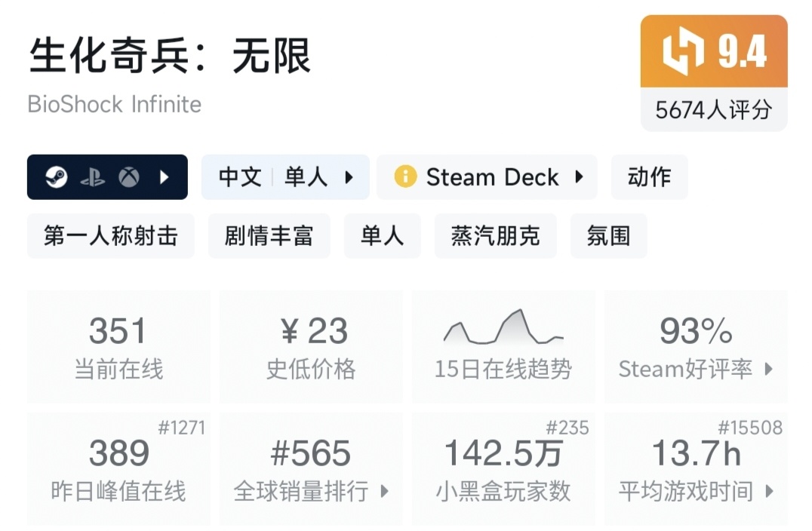
Task: Click the Steam platform icon
Action: (56, 177)
